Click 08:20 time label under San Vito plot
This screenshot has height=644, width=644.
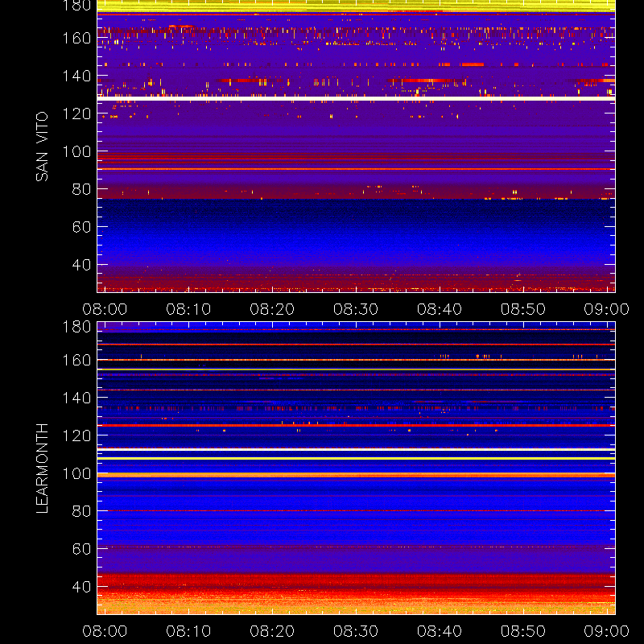pyautogui.click(x=272, y=309)
